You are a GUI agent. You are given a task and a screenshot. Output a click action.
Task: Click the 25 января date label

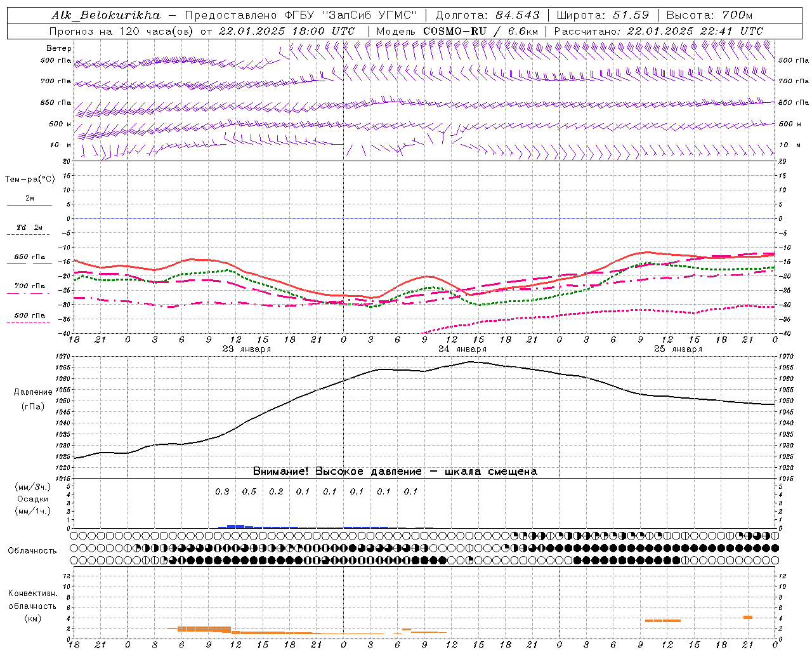pos(678,349)
